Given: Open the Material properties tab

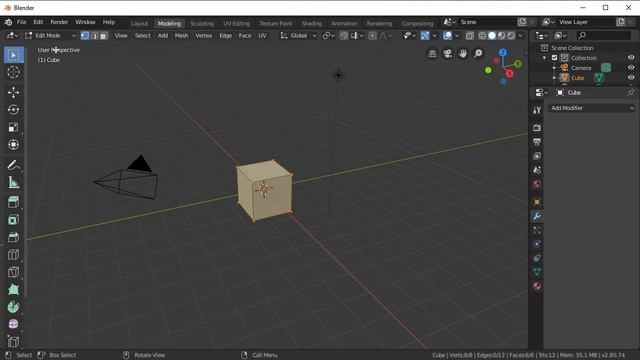Looking at the screenshot, I should click(537, 286).
